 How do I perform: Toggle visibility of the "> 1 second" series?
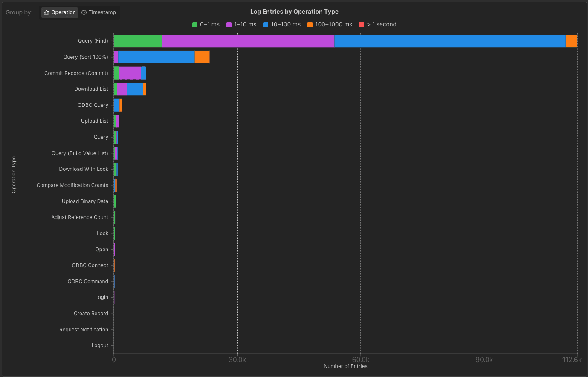377,25
